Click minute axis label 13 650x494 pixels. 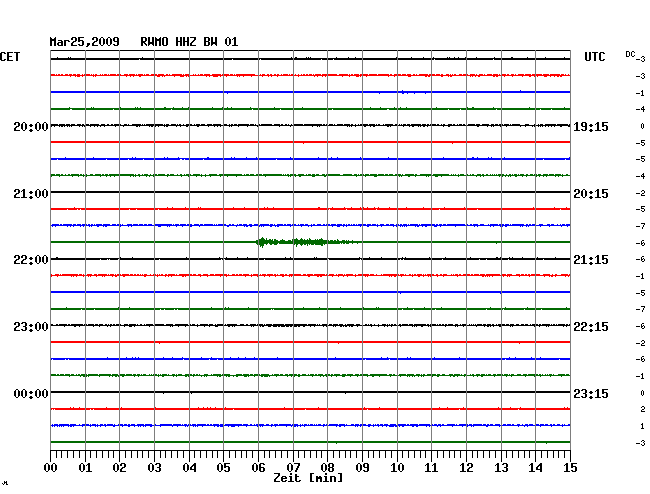click(x=501, y=468)
